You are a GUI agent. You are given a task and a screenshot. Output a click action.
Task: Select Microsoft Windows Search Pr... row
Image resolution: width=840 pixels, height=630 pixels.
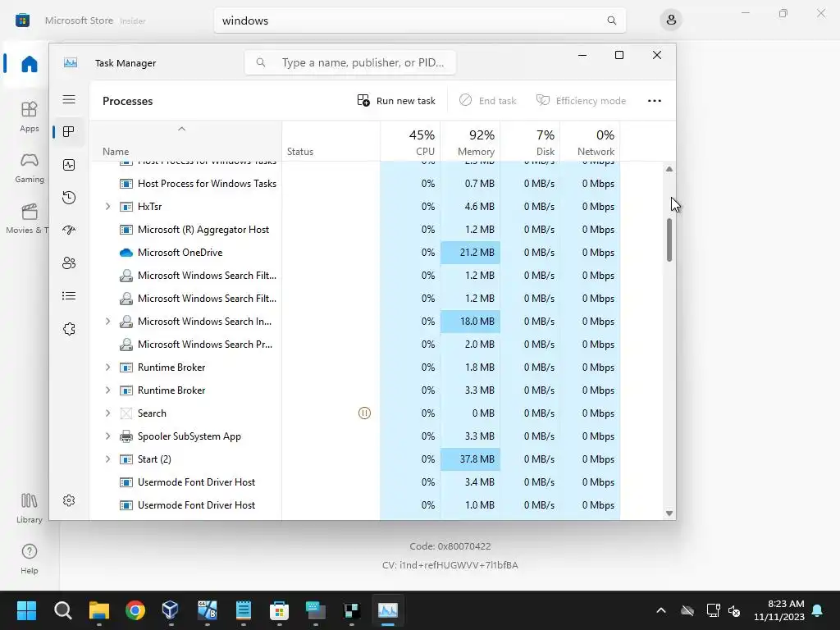point(354,345)
